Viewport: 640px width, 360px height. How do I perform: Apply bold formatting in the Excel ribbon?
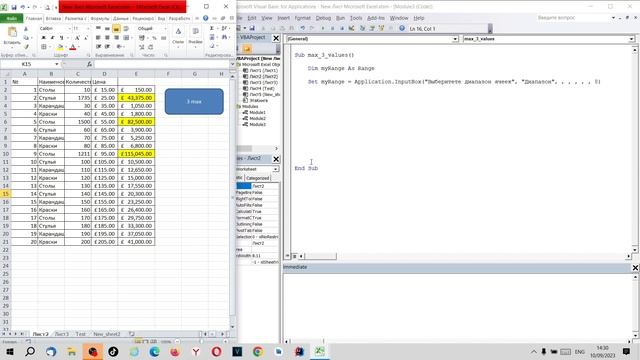[43, 38]
